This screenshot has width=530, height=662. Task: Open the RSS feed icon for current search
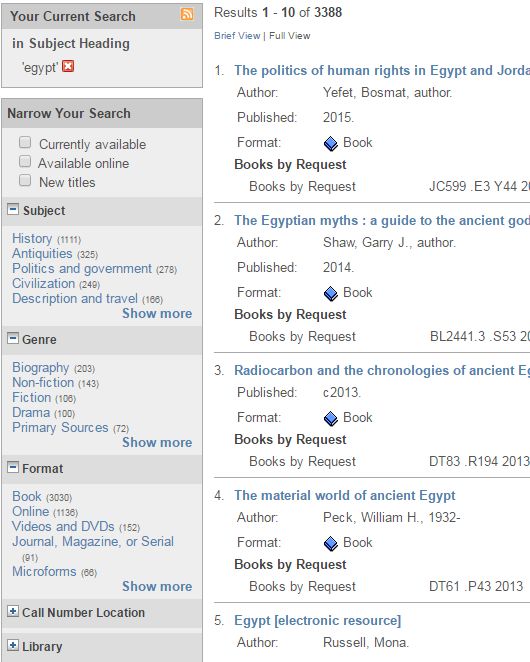click(187, 14)
